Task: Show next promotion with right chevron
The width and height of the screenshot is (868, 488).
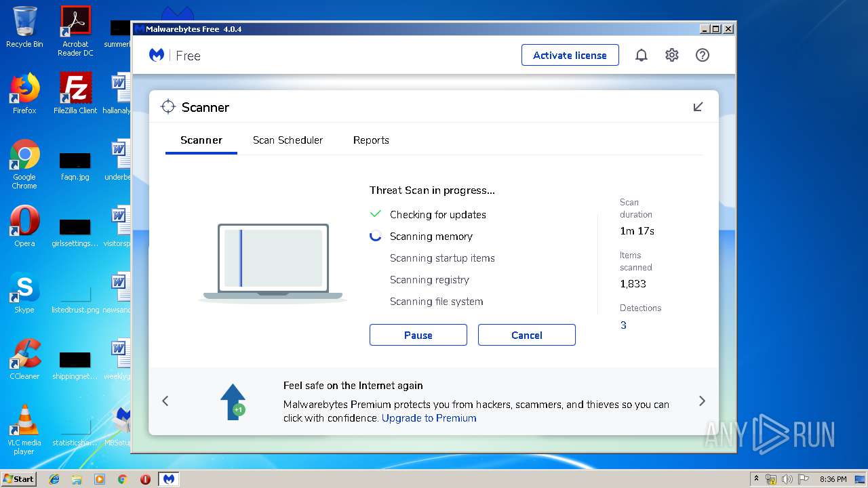Action: point(702,401)
